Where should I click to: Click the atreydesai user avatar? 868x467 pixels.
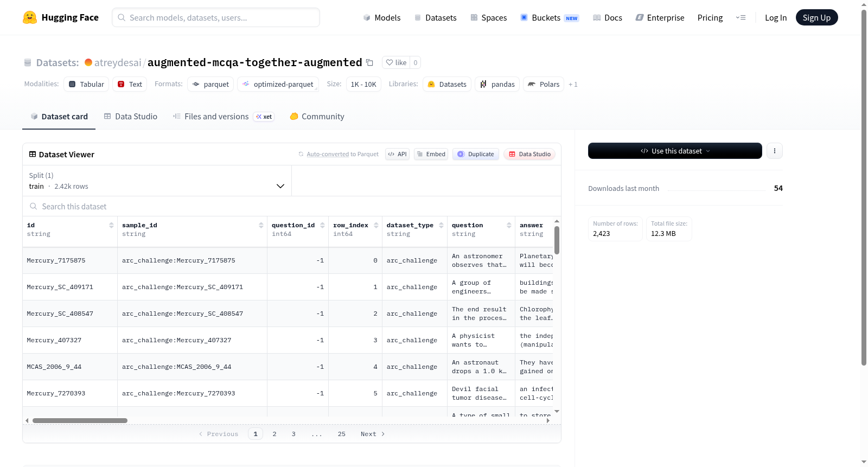pos(88,62)
